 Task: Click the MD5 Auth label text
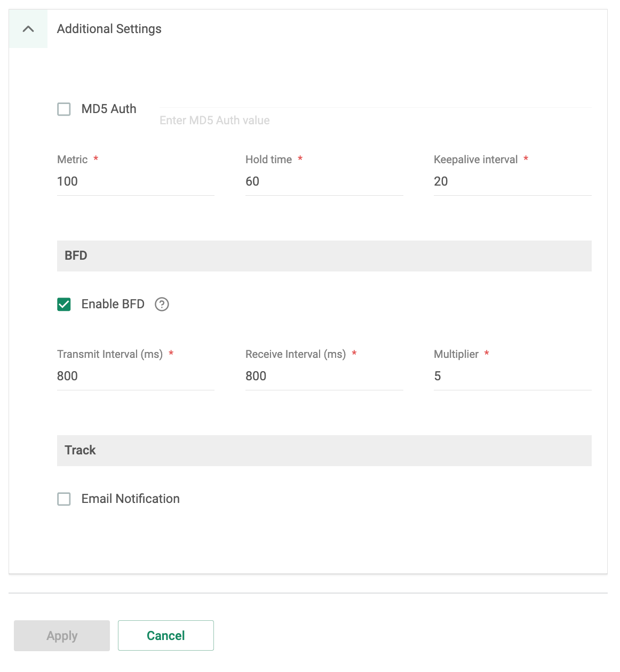tap(108, 109)
